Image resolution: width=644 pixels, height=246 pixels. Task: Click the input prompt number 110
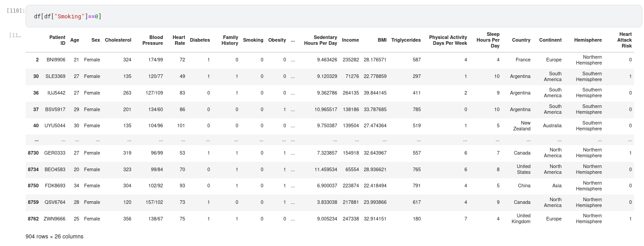pyautogui.click(x=16, y=10)
